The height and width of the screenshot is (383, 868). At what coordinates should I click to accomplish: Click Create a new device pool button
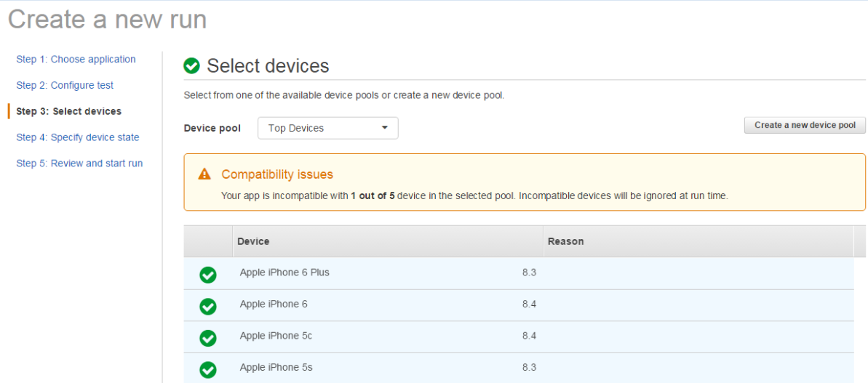(805, 125)
